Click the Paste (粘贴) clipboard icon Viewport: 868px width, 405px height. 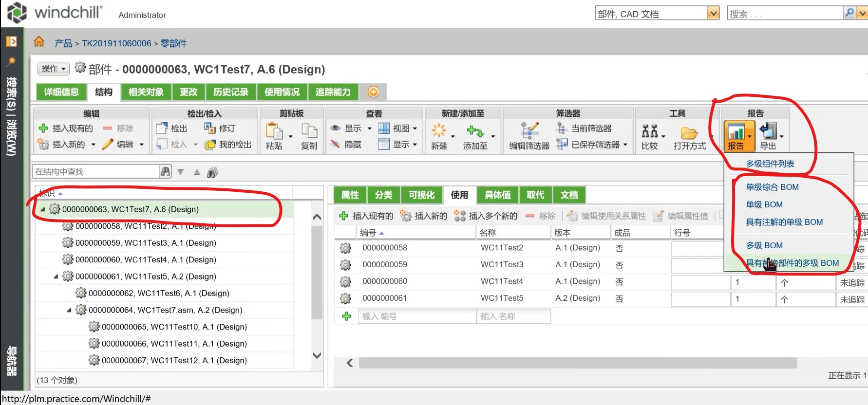click(x=274, y=131)
